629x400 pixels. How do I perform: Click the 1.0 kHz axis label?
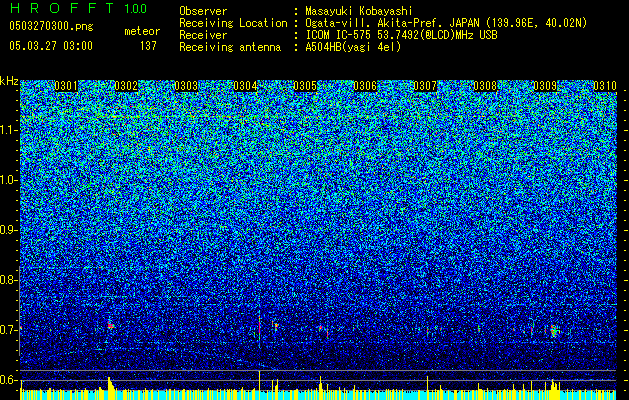[x=9, y=180]
